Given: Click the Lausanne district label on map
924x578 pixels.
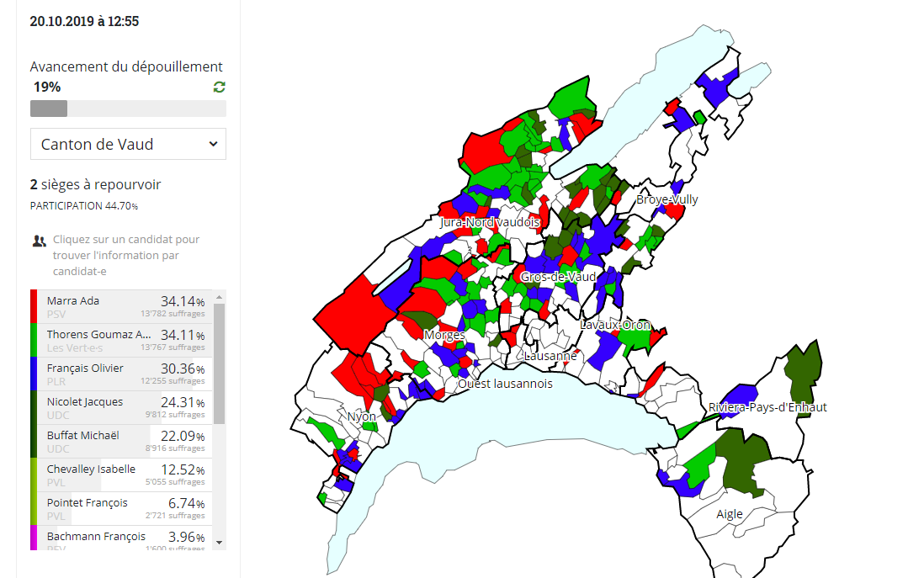Looking at the screenshot, I should 550,356.
